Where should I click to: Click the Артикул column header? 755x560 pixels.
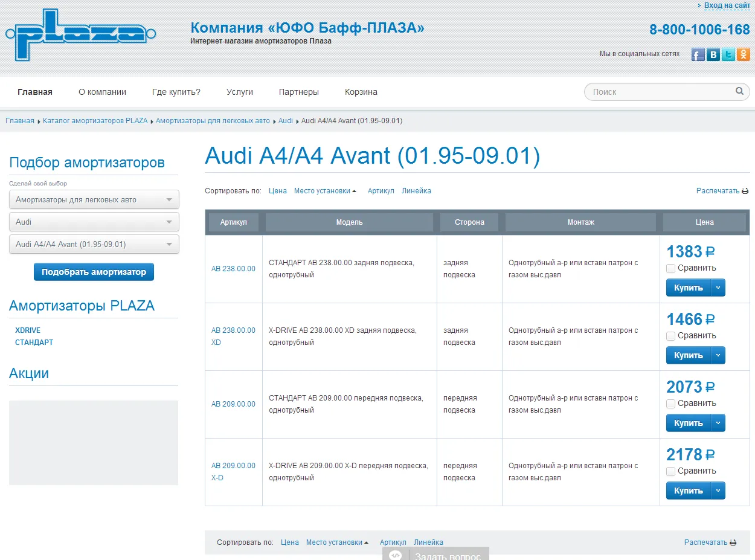point(234,222)
